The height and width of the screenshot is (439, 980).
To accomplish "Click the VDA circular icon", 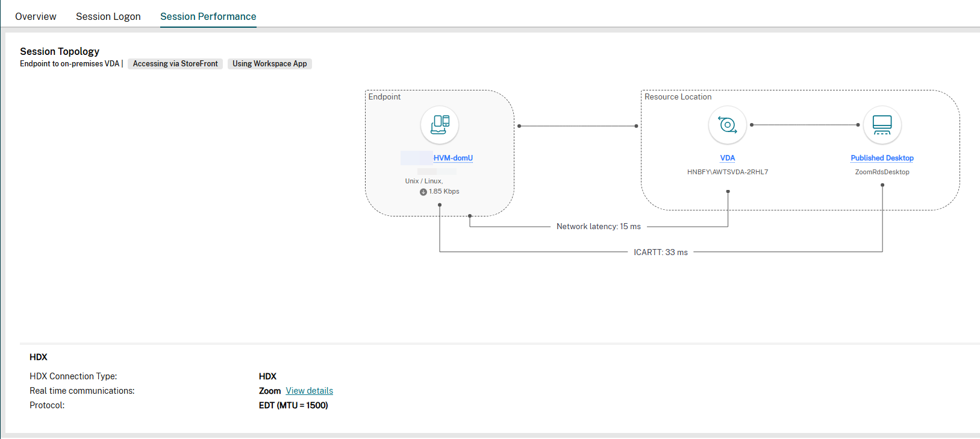I will click(728, 125).
